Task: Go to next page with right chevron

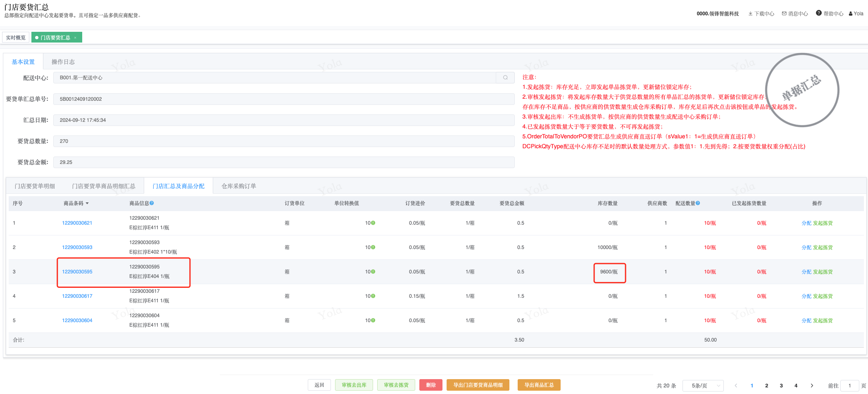Action: click(812, 386)
